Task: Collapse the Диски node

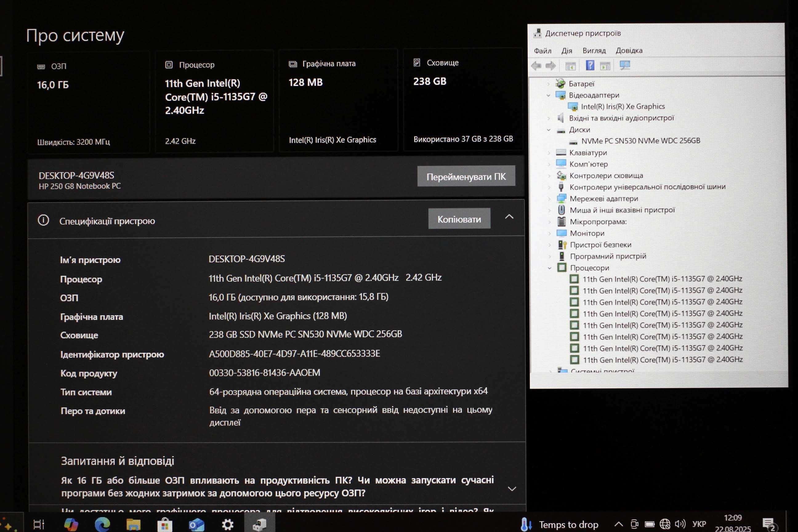Action: tap(549, 130)
